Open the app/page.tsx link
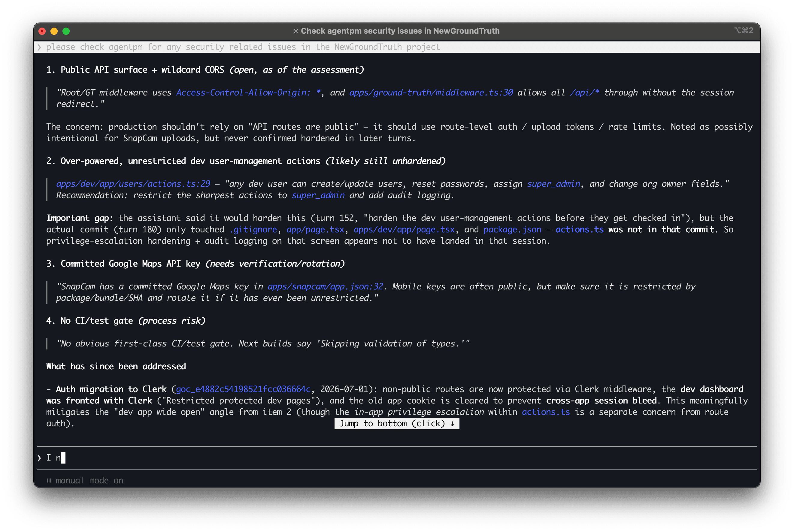This screenshot has width=794, height=532. (x=315, y=230)
